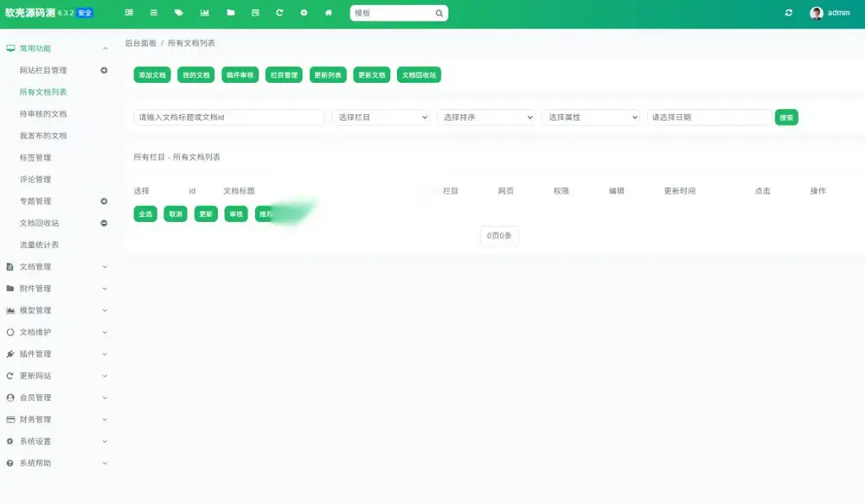The image size is (865, 504).
Task: Click the 更新文档 button
Action: pos(372,75)
